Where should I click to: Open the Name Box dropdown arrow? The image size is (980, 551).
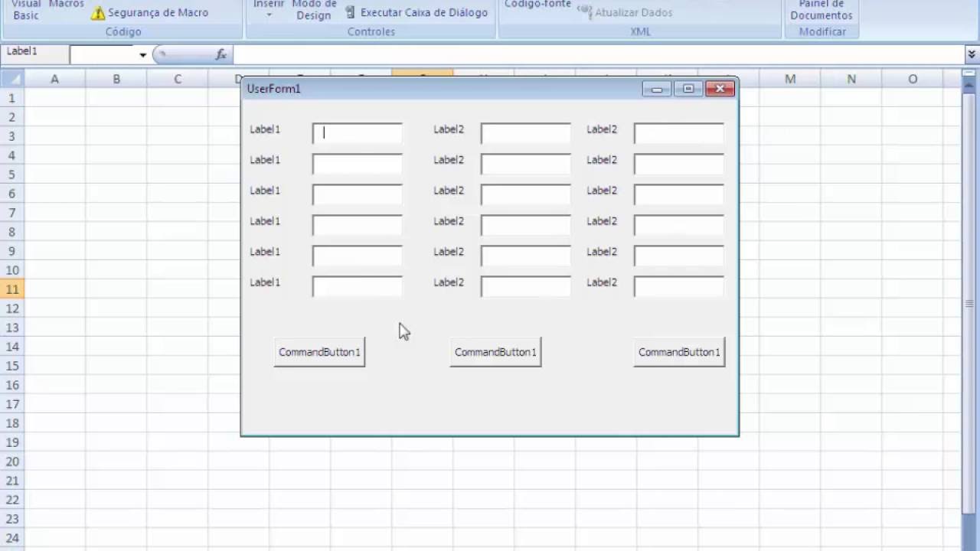(142, 54)
